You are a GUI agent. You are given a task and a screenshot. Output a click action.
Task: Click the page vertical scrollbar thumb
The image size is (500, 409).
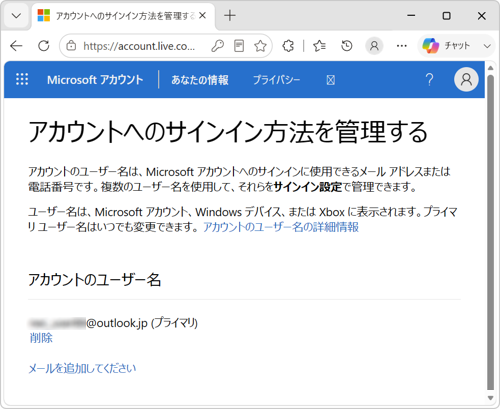pyautogui.click(x=490, y=233)
